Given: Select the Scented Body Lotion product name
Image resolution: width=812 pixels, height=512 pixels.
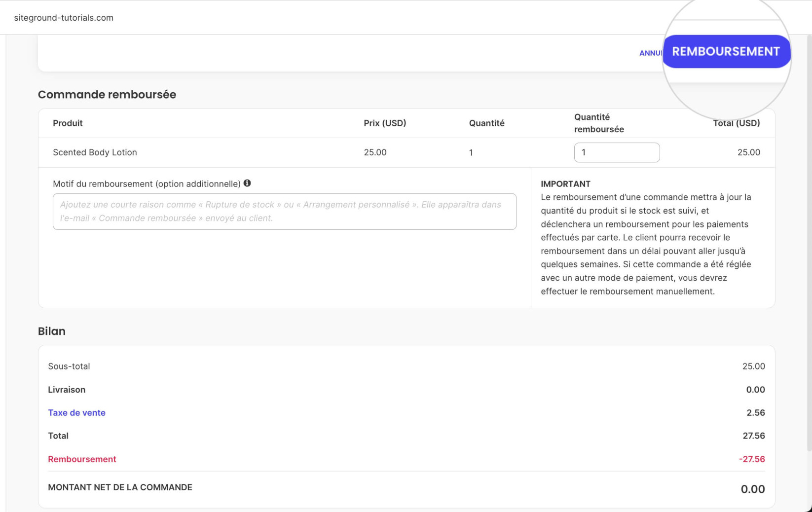Looking at the screenshot, I should (95, 152).
